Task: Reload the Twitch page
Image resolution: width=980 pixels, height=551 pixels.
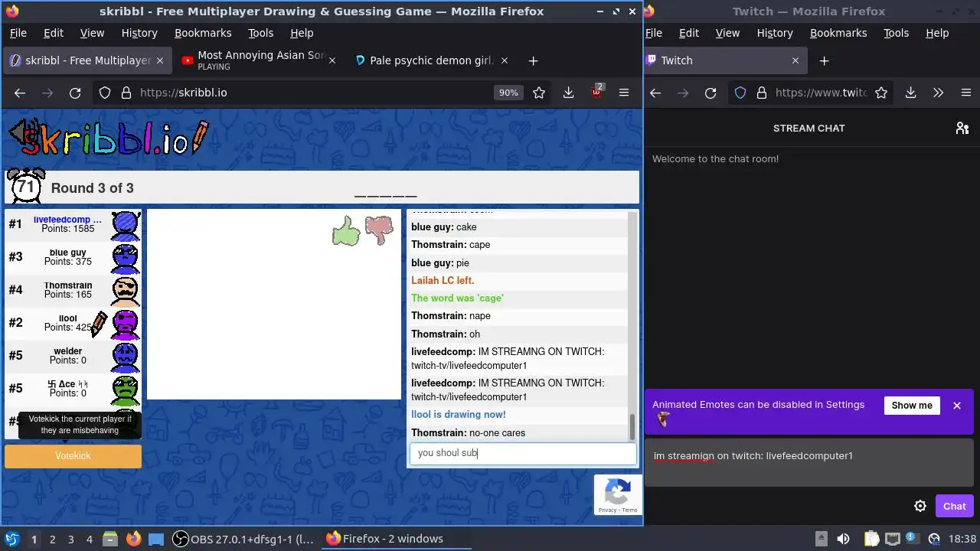Action: coord(710,93)
